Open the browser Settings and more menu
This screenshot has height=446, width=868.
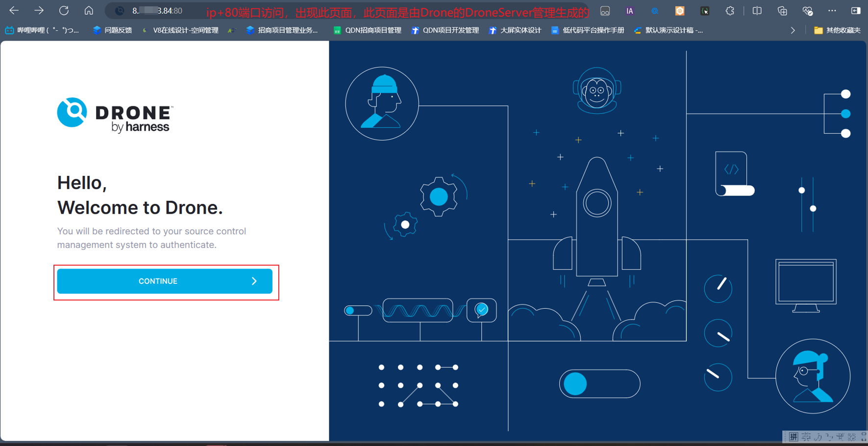[832, 11]
